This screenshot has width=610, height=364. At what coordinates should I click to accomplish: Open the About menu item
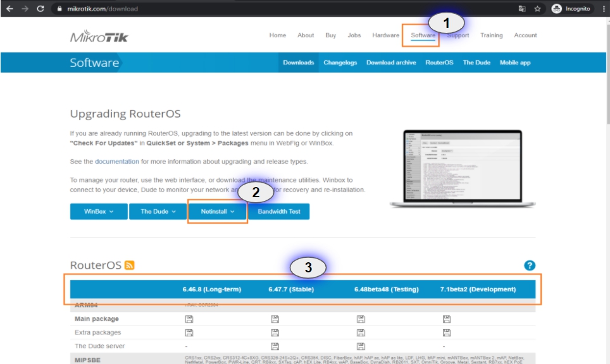tap(306, 35)
